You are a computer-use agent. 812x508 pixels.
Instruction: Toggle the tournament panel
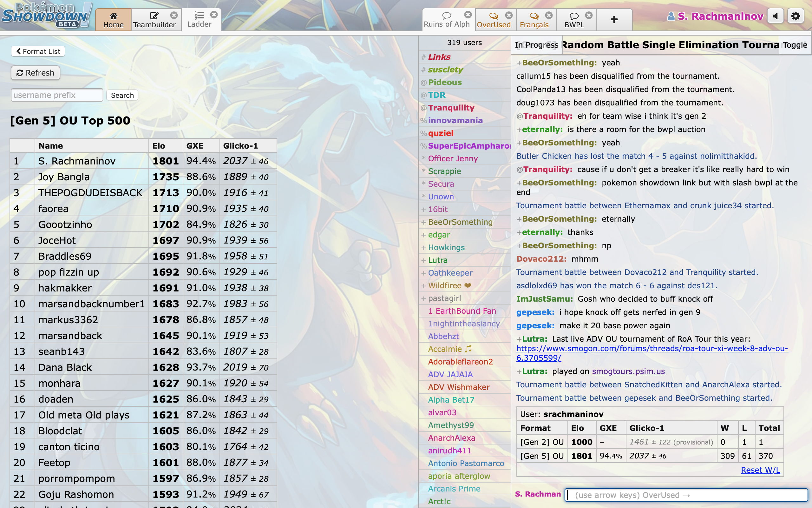[795, 45]
